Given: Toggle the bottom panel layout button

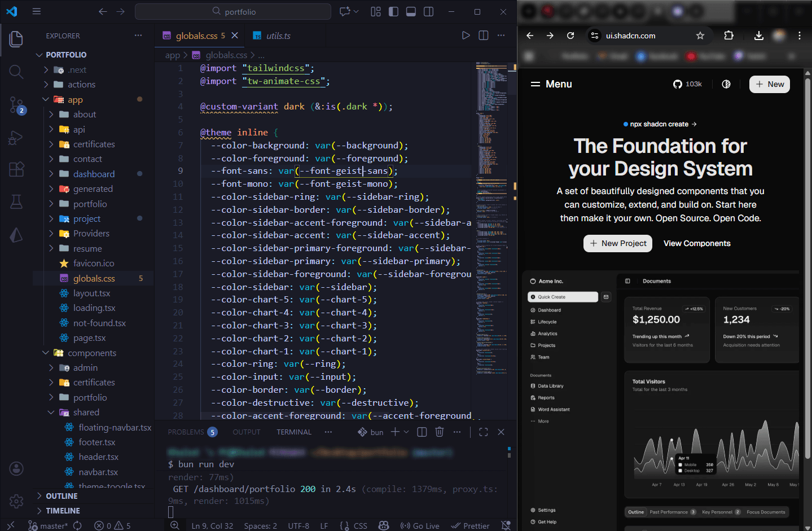Looking at the screenshot, I should click(411, 11).
